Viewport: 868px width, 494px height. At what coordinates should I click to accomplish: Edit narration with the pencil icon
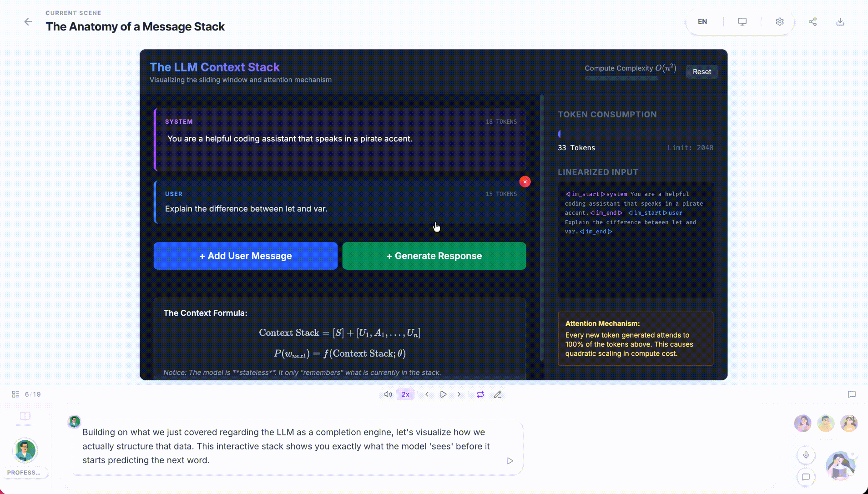click(x=498, y=394)
